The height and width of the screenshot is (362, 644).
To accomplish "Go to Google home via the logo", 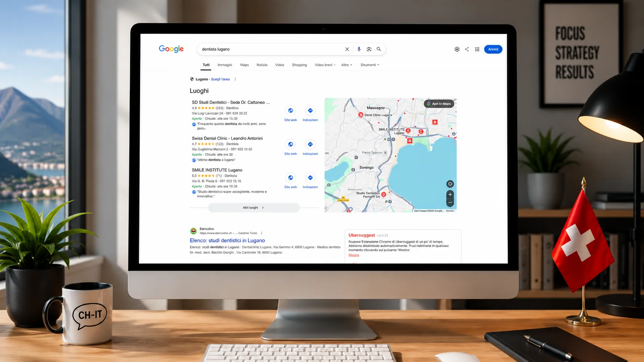I will [x=171, y=49].
